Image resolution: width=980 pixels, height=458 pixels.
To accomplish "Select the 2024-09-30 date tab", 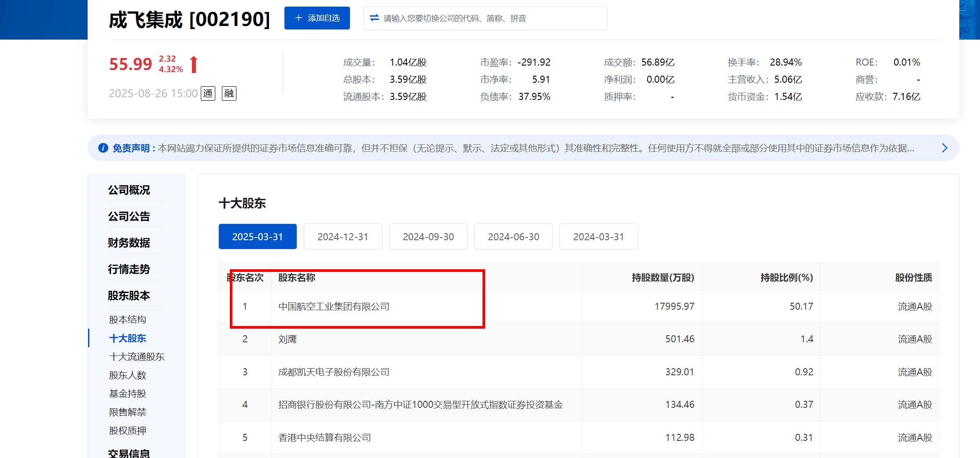I will tap(428, 237).
